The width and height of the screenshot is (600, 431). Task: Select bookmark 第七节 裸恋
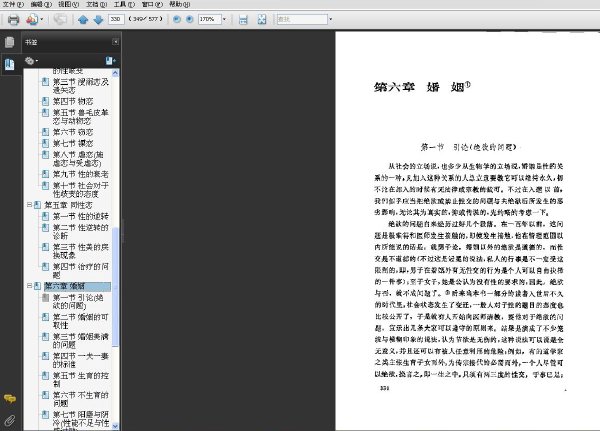(73, 144)
